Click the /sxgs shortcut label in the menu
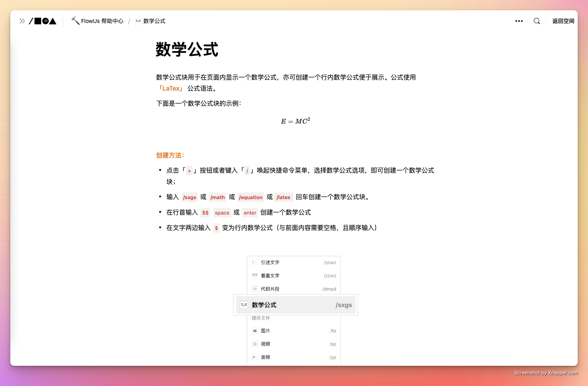The image size is (588, 386). (x=344, y=305)
